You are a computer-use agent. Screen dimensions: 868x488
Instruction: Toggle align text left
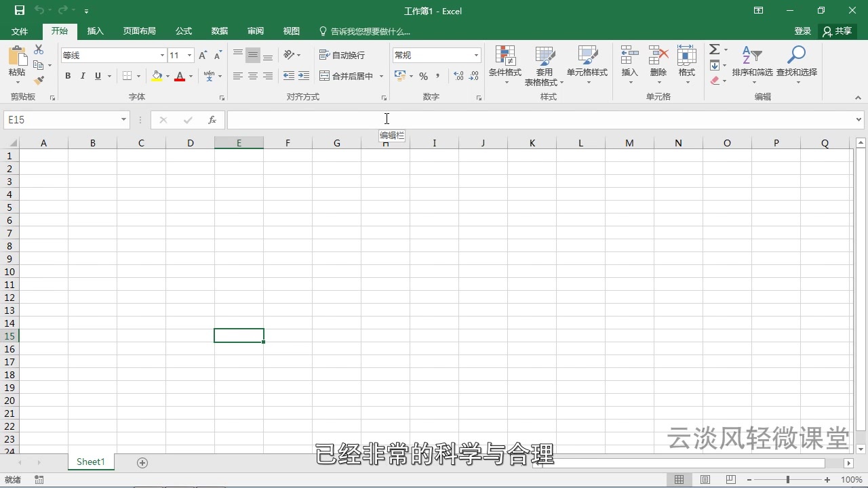point(238,76)
